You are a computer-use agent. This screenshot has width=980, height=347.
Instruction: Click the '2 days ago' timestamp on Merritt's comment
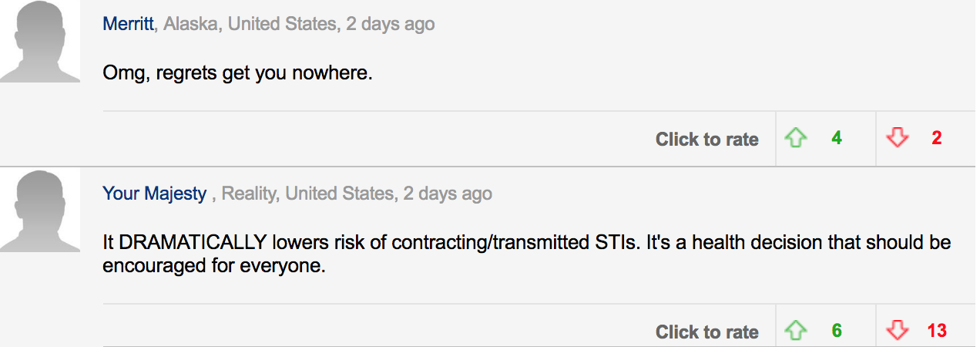pos(390,24)
